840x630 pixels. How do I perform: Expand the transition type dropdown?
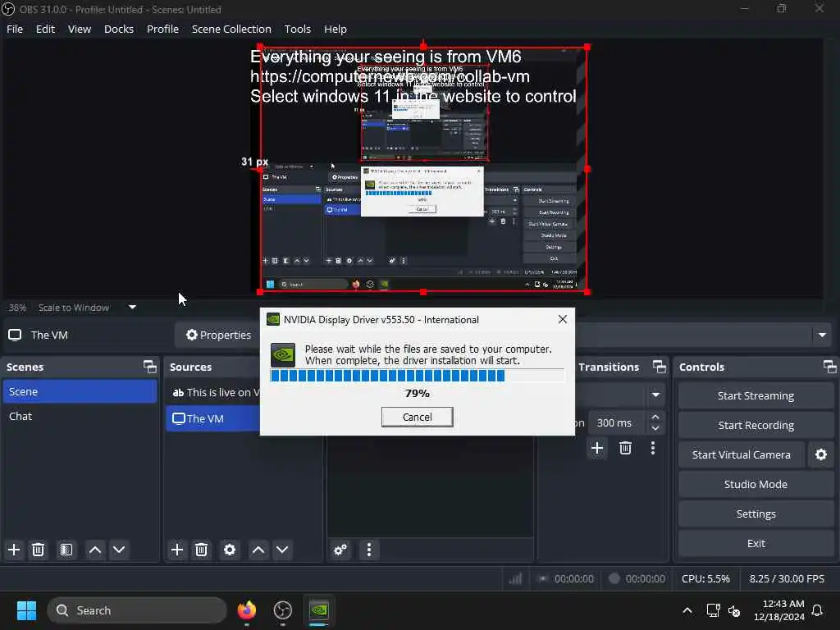[655, 395]
